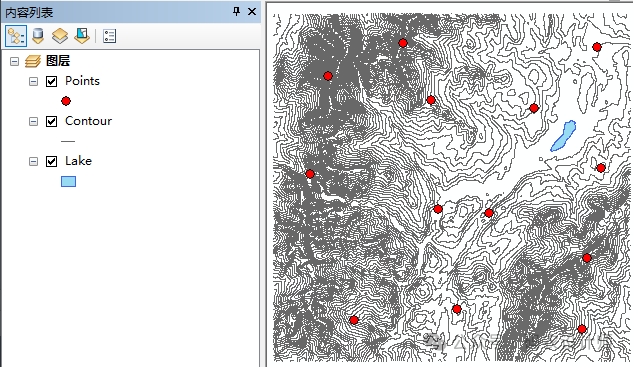Click the stacked layers data frame icon
633x367 pixels.
(33, 61)
